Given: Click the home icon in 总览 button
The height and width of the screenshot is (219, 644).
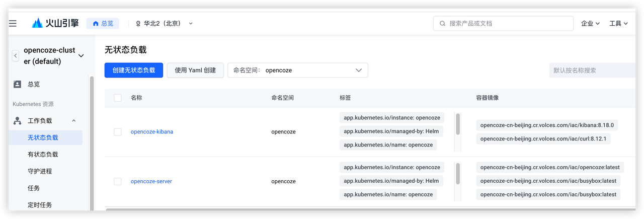Looking at the screenshot, I should point(96,23).
